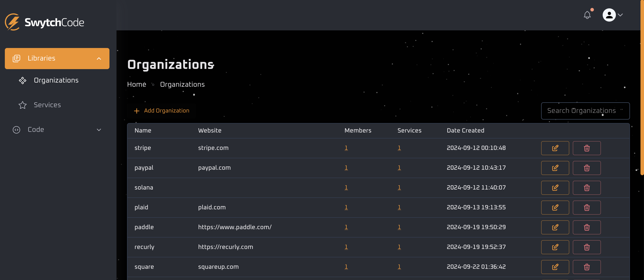Edit the recurly organization

[555, 247]
